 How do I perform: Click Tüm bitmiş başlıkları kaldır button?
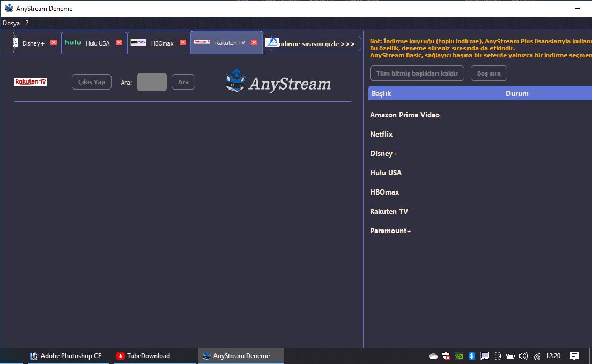417,73
